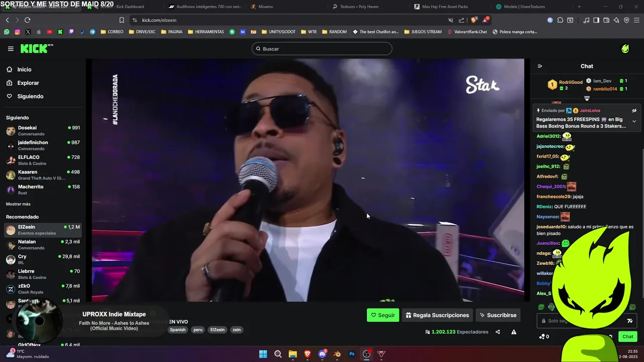Collapse the chat panel using its arrow icon
The image size is (644, 362).
click(540, 66)
